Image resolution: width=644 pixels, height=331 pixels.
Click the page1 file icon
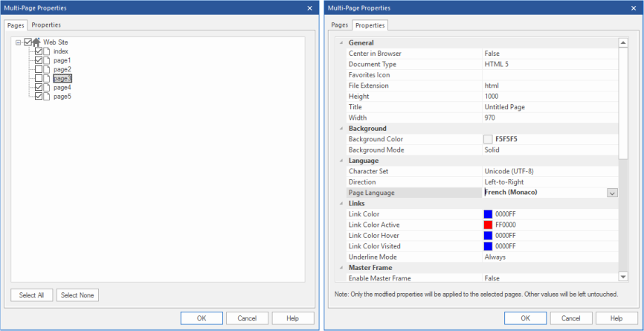[x=46, y=60]
